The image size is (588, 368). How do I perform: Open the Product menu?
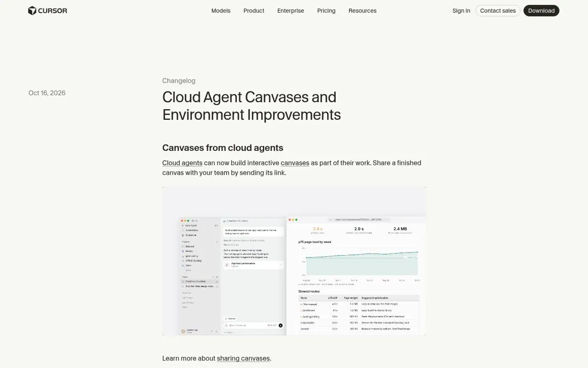tap(254, 11)
